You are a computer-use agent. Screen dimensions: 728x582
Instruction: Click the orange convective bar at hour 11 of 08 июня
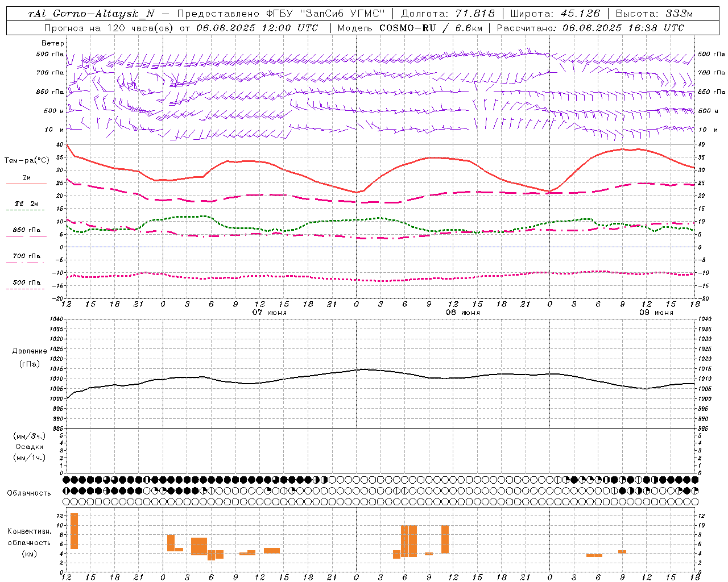pyautogui.click(x=445, y=539)
